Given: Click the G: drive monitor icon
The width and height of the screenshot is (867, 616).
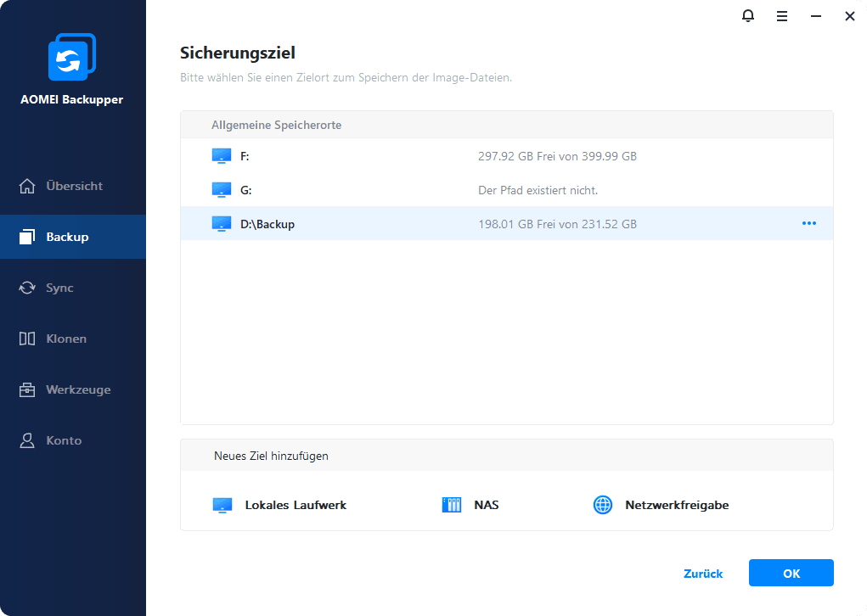Looking at the screenshot, I should [222, 190].
